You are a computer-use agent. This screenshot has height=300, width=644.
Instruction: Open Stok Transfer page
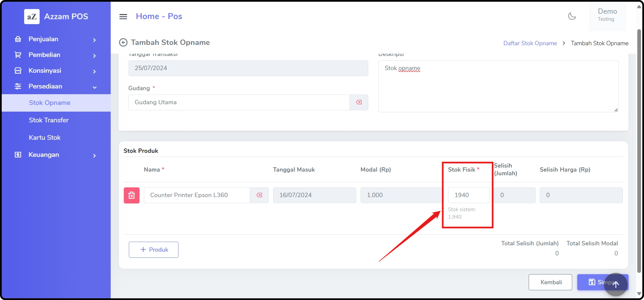click(49, 120)
